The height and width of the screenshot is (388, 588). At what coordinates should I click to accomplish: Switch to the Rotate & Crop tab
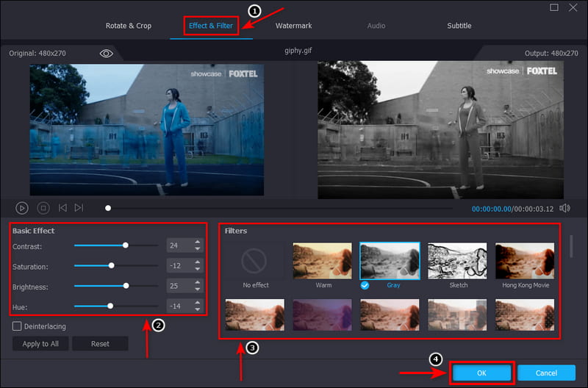129,26
